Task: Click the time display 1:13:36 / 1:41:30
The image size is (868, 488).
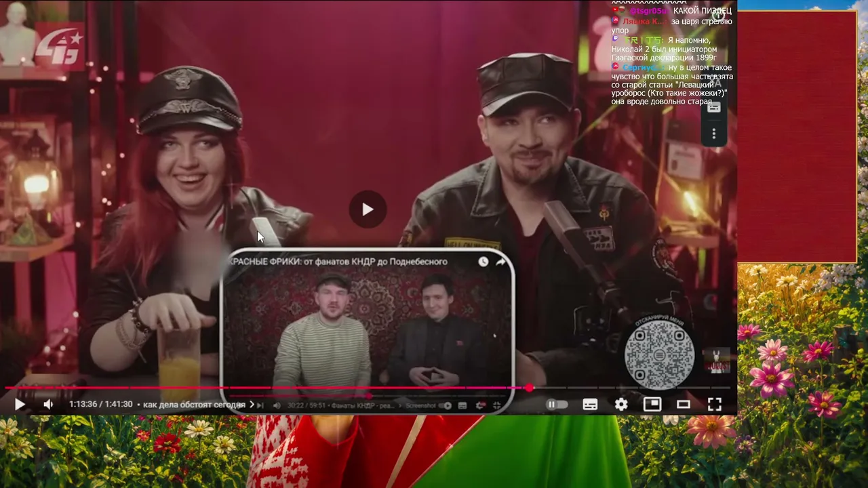Action: click(100, 405)
